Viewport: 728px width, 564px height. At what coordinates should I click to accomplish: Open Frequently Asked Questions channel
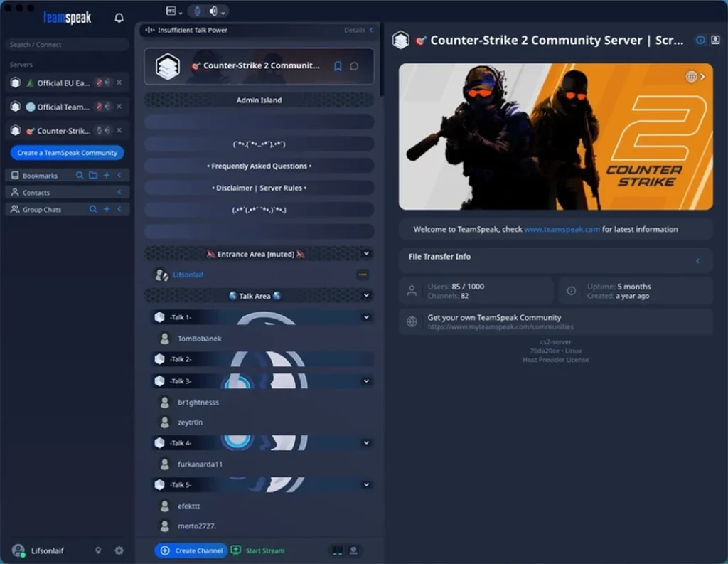click(x=259, y=166)
